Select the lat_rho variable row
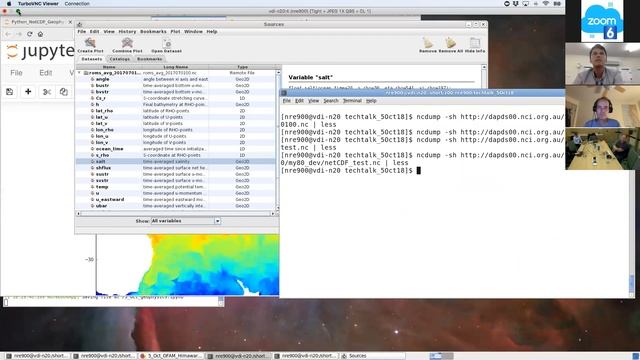Viewport: 640px width, 360px height. pyautogui.click(x=176, y=111)
